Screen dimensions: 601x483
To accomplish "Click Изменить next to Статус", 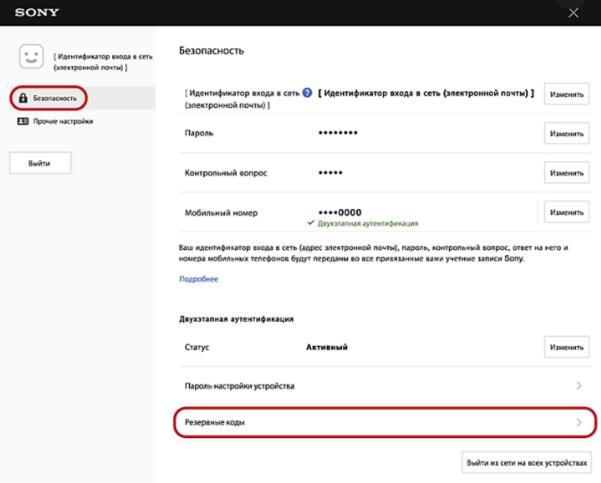I will [x=566, y=347].
